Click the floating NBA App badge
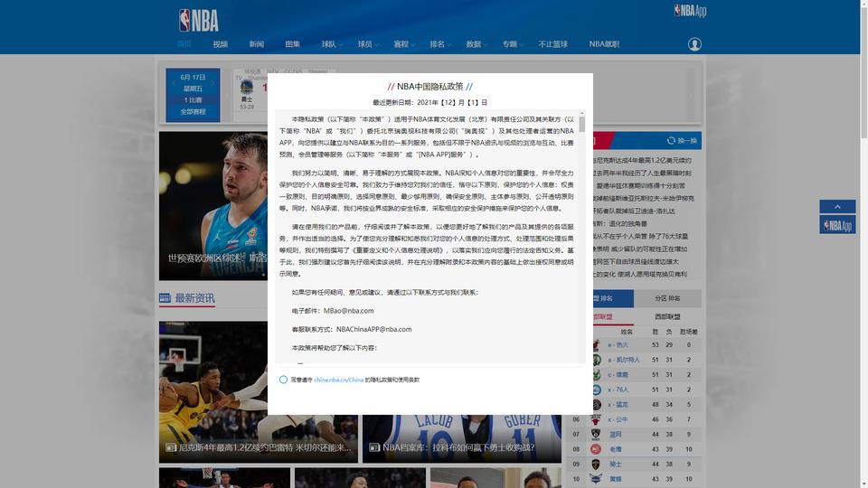868x488 pixels. (x=837, y=225)
